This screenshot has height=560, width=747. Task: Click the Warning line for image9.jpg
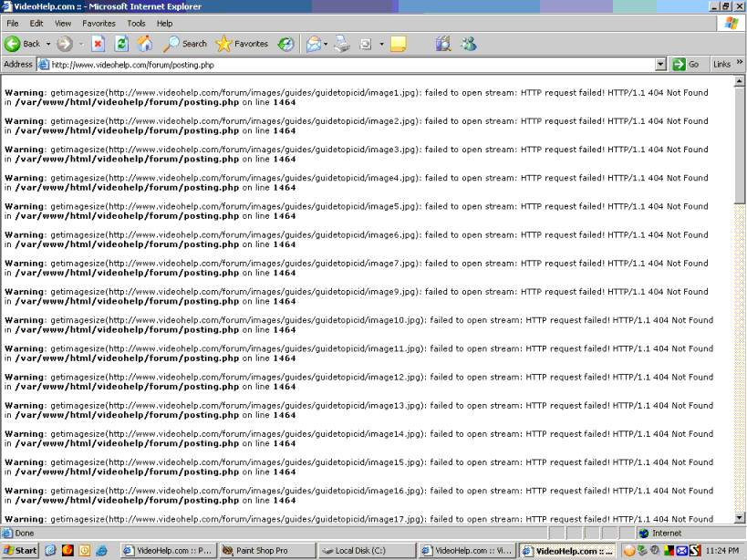tap(357, 296)
